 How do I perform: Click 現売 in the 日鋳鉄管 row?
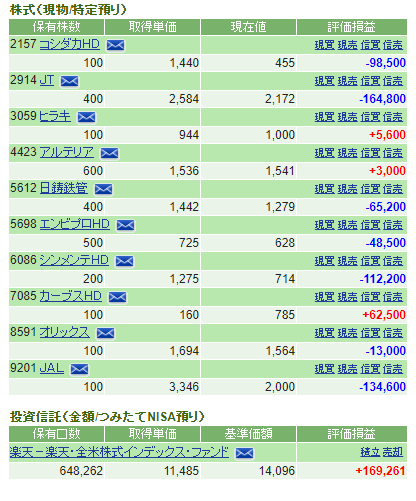347,189
